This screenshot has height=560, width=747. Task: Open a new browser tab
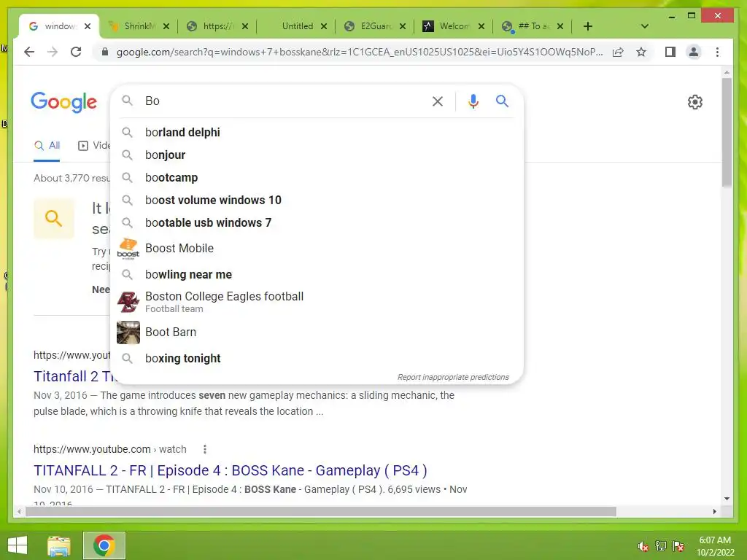[x=588, y=26]
